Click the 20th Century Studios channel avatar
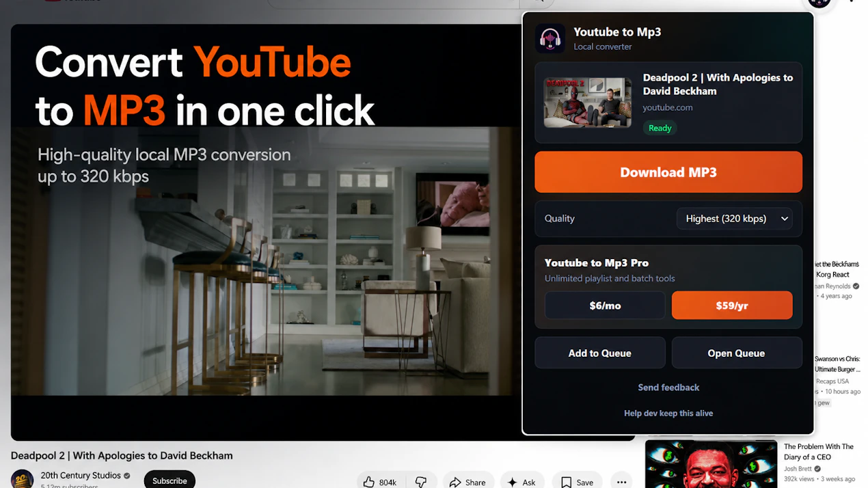The image size is (868, 488). click(22, 479)
